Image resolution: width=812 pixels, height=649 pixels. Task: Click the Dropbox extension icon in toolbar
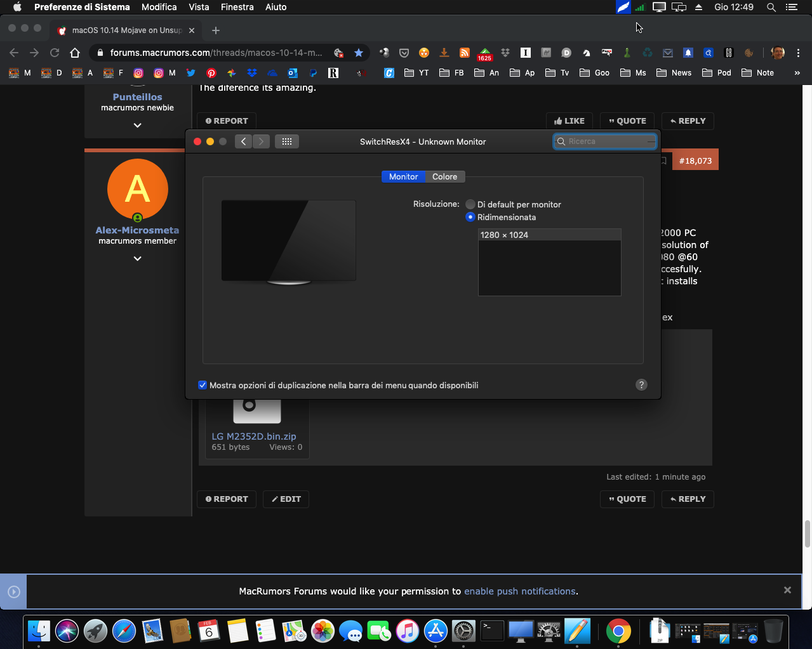(x=505, y=53)
